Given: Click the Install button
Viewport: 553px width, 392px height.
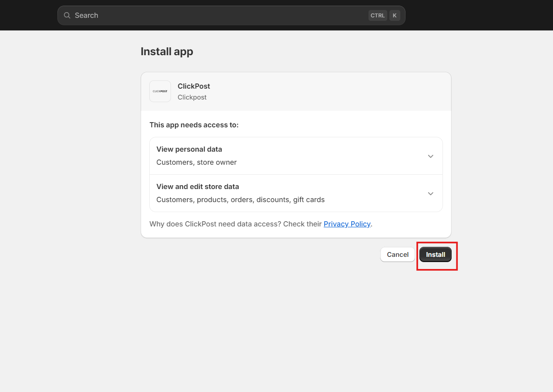Looking at the screenshot, I should click(436, 254).
